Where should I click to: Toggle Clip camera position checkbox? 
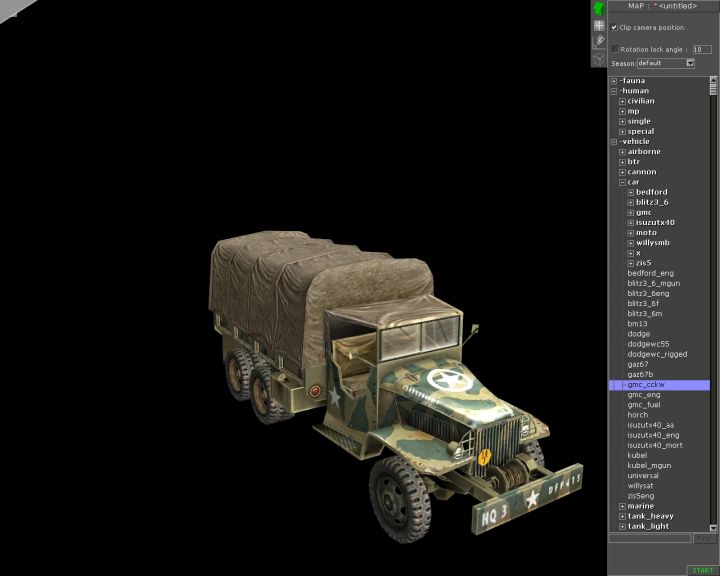(x=615, y=28)
